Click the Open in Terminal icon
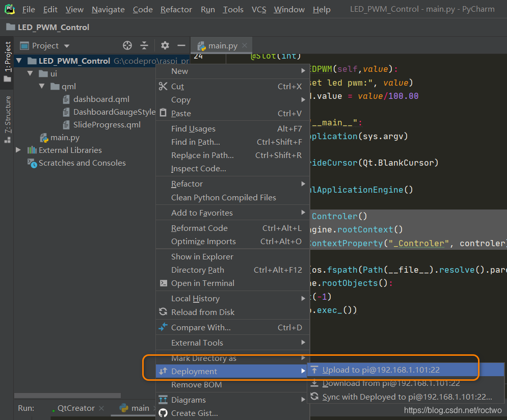Viewport: 507px width, 420px height. (x=164, y=283)
